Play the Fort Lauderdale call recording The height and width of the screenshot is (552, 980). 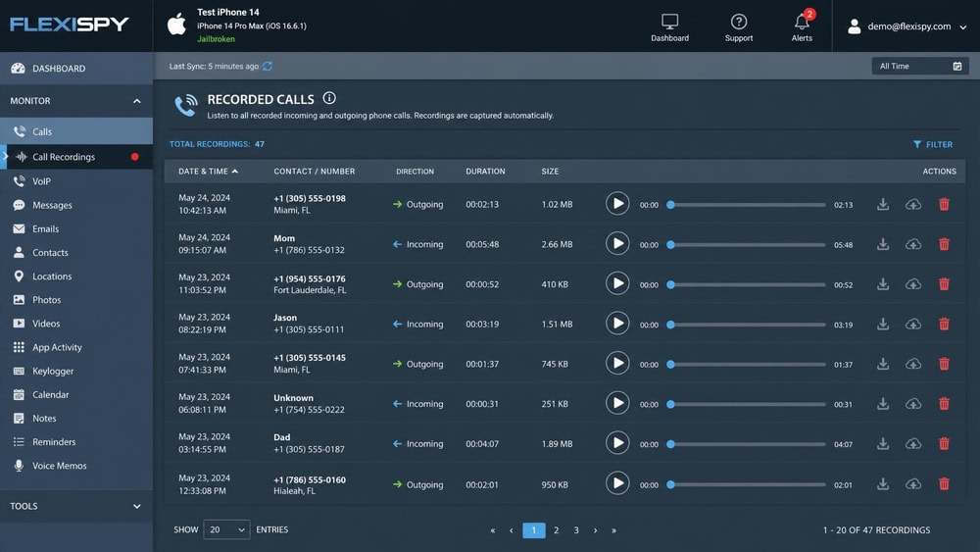[617, 283]
